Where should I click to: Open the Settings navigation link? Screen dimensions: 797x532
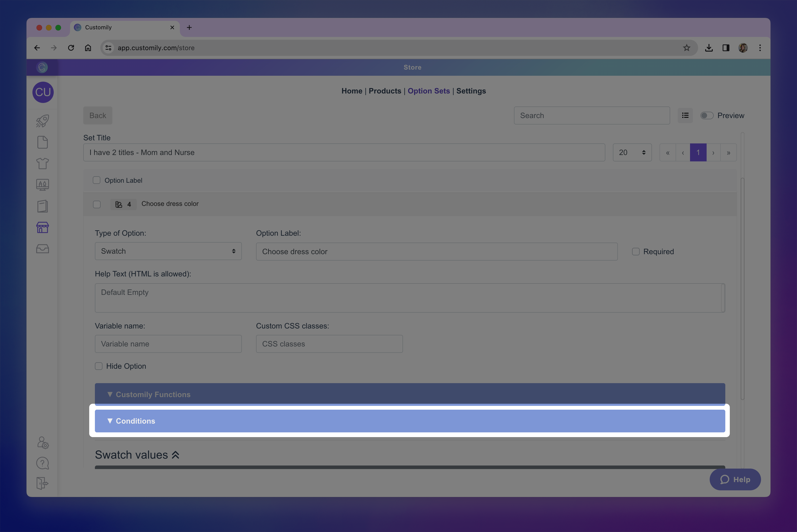[471, 91]
